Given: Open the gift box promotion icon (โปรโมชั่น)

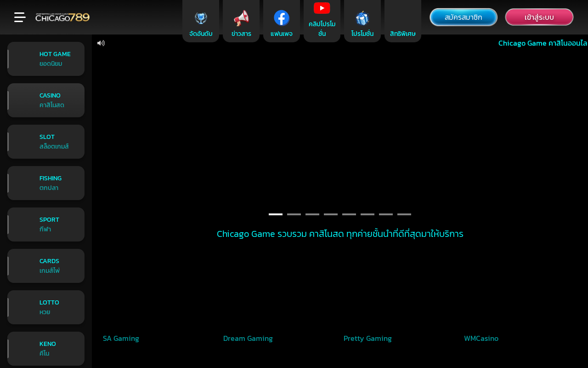Looking at the screenshot, I should [362, 21].
